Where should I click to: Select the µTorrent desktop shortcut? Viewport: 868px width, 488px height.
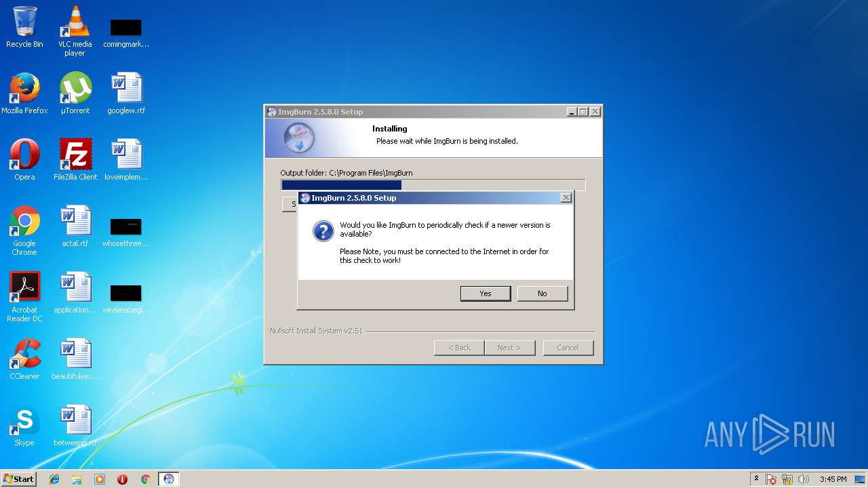click(75, 94)
